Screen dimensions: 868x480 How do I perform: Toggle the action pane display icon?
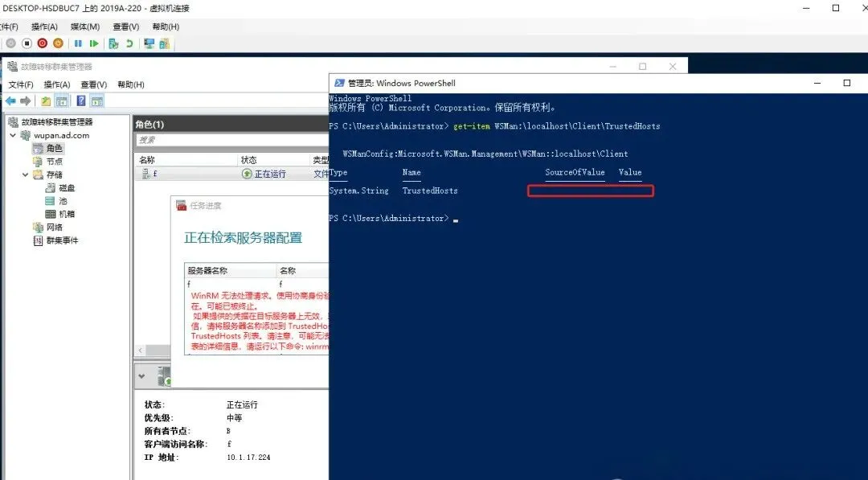[96, 101]
